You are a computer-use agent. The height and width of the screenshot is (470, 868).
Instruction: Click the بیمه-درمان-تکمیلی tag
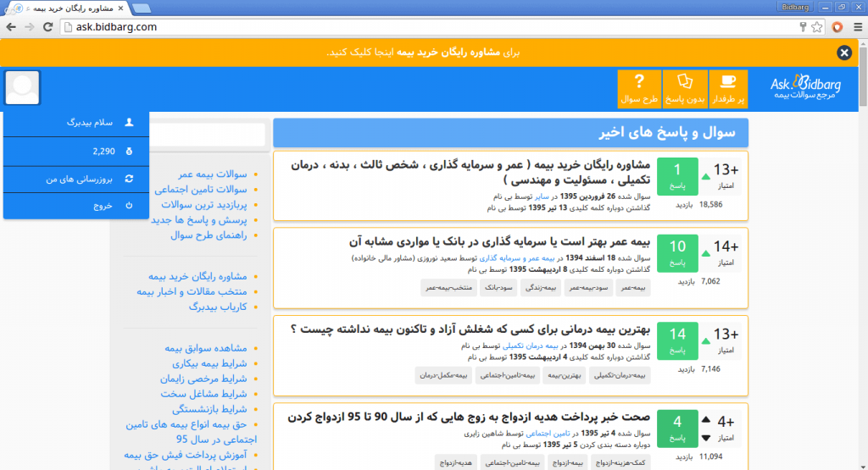[x=620, y=375]
